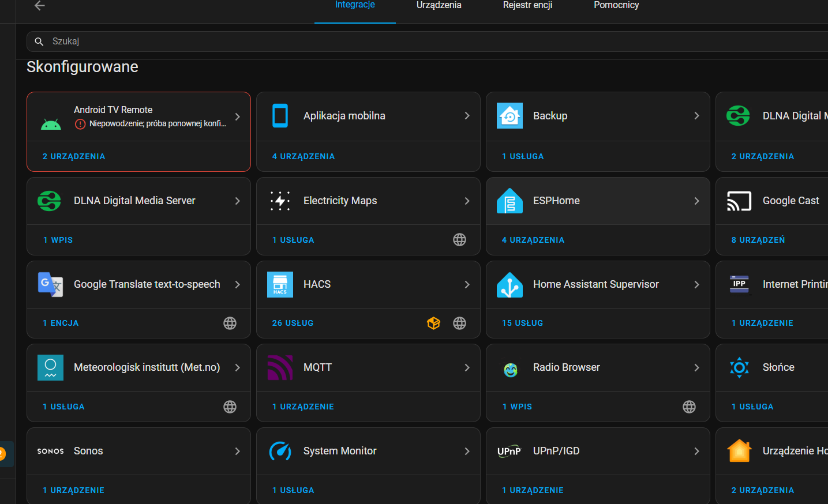Viewport: 828px width, 504px height.
Task: Open Google Translate text-to-speech chevron
Action: click(x=237, y=284)
